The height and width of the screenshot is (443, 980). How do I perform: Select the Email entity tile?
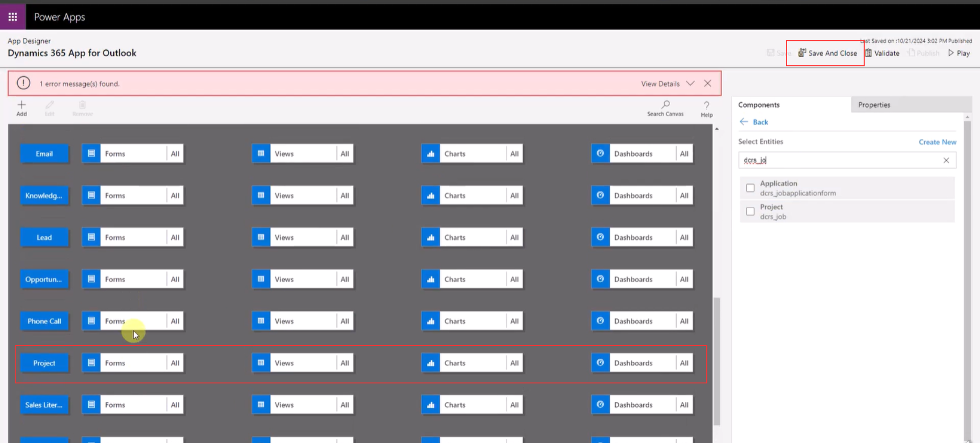click(x=44, y=154)
